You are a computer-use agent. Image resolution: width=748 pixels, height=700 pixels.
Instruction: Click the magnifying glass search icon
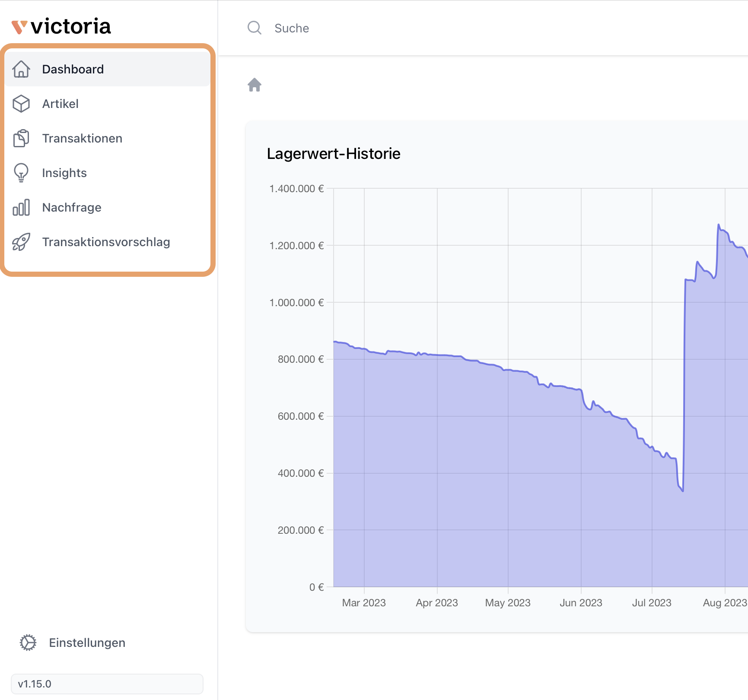pos(254,28)
